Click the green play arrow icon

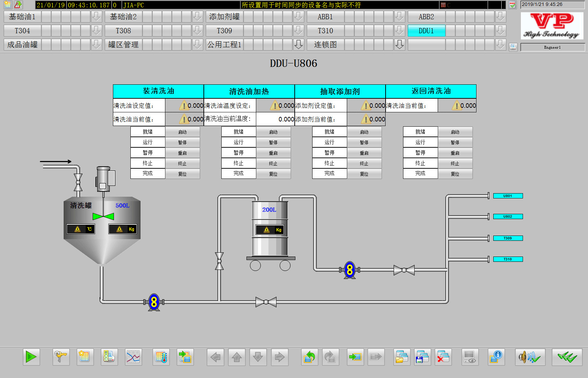tap(31, 357)
